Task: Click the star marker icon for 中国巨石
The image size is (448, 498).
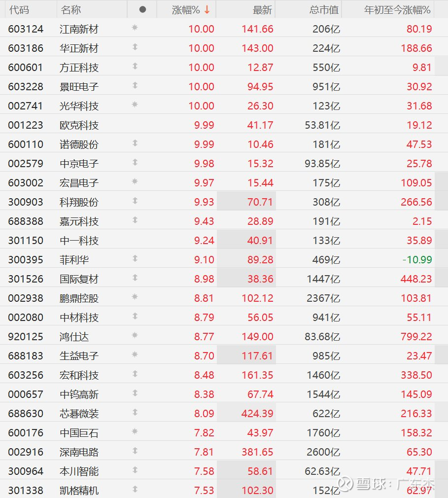Action: coord(135,431)
